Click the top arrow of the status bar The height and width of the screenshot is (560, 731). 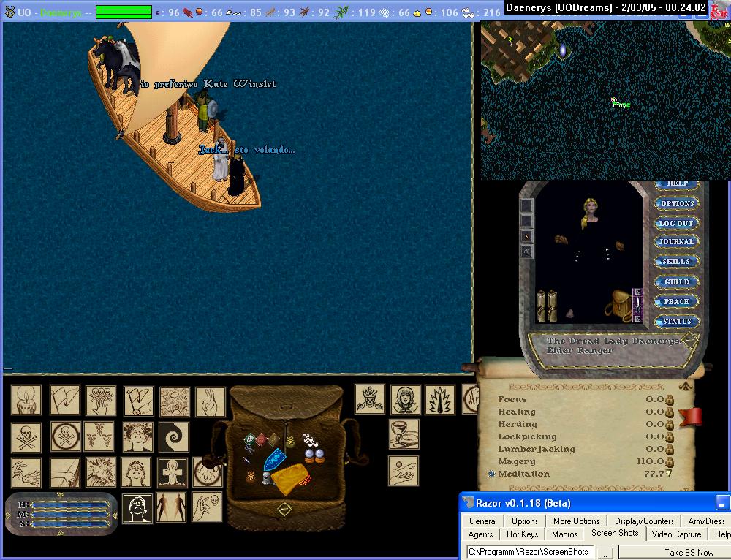click(60, 494)
